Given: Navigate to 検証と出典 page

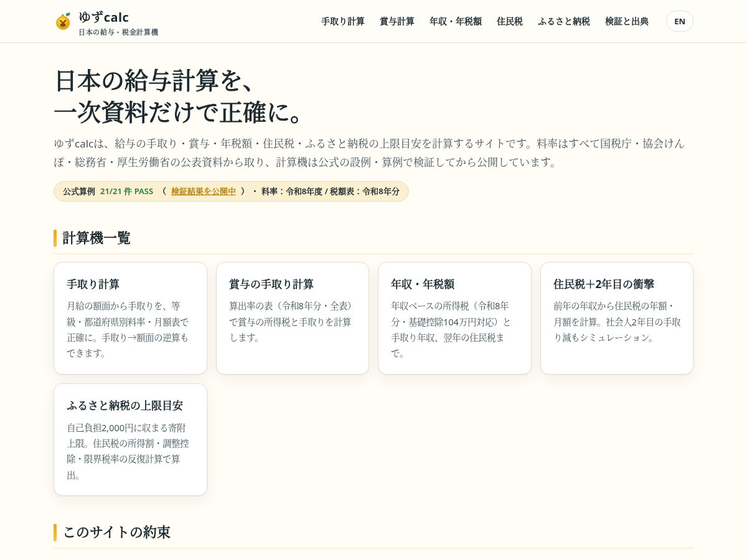Looking at the screenshot, I should tap(627, 21).
